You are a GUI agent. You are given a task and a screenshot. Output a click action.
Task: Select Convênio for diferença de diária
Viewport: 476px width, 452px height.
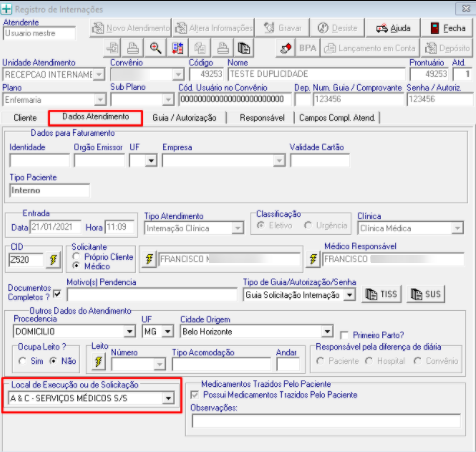pos(417,361)
